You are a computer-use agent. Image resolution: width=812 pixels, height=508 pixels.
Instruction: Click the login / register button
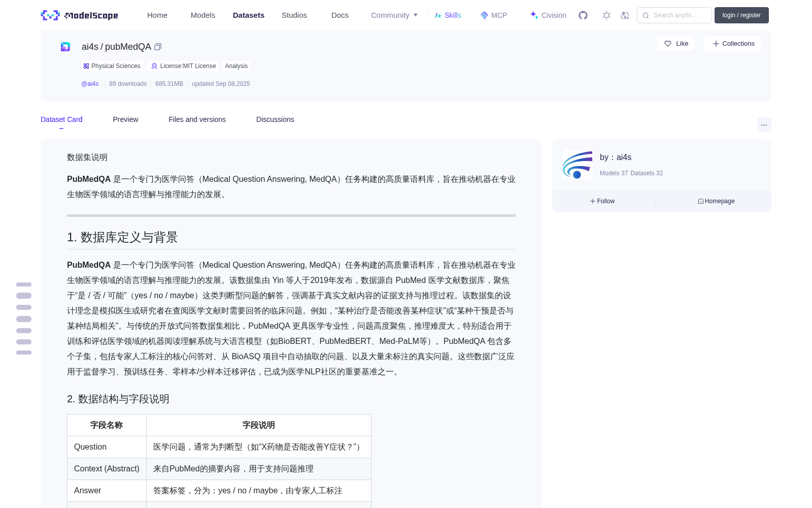coord(741,15)
